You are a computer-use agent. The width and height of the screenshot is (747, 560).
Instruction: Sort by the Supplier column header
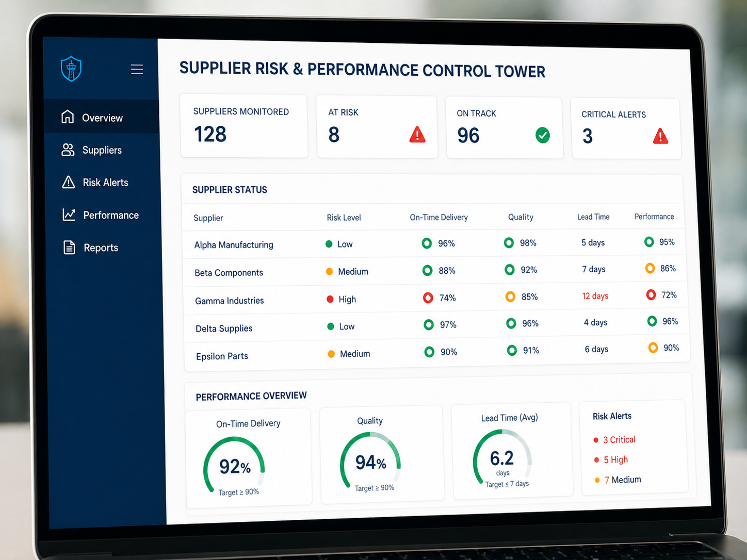208,218
